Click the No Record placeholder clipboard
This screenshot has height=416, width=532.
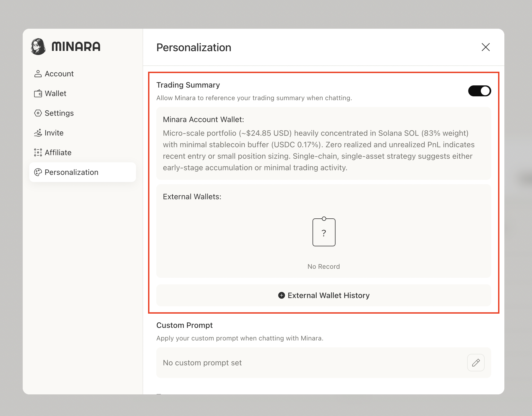coord(324,232)
